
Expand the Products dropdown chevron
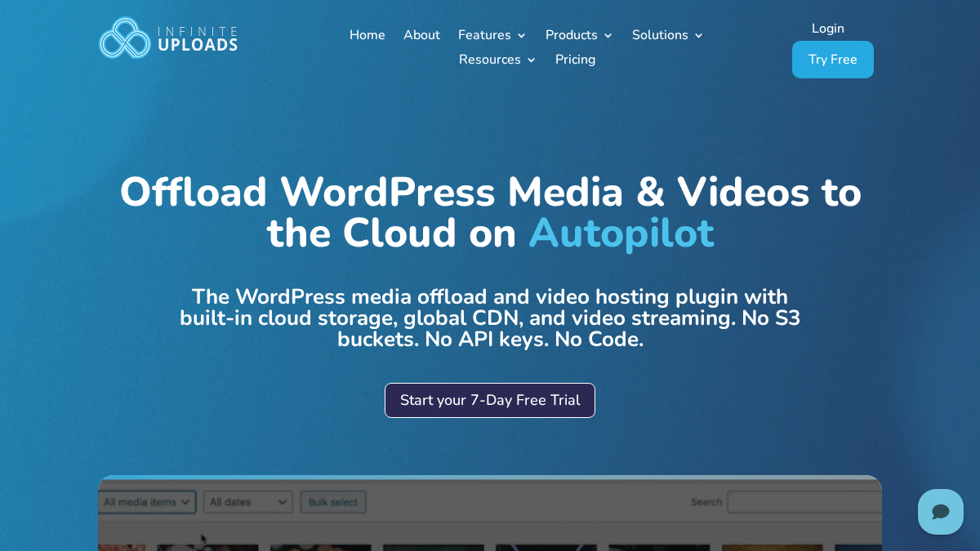pos(608,36)
